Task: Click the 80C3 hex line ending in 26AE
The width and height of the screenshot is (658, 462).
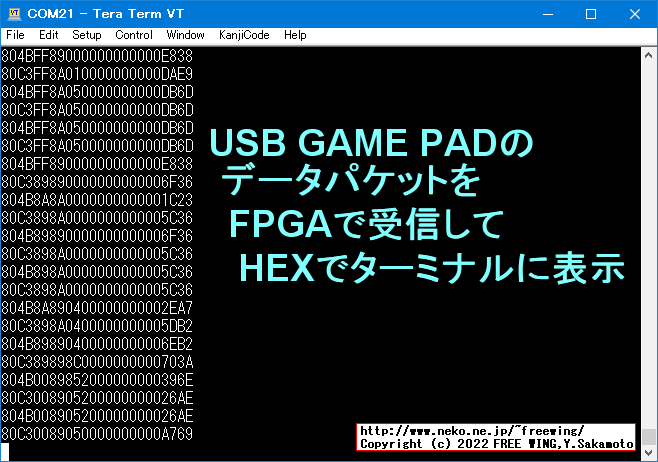Action: [97, 398]
